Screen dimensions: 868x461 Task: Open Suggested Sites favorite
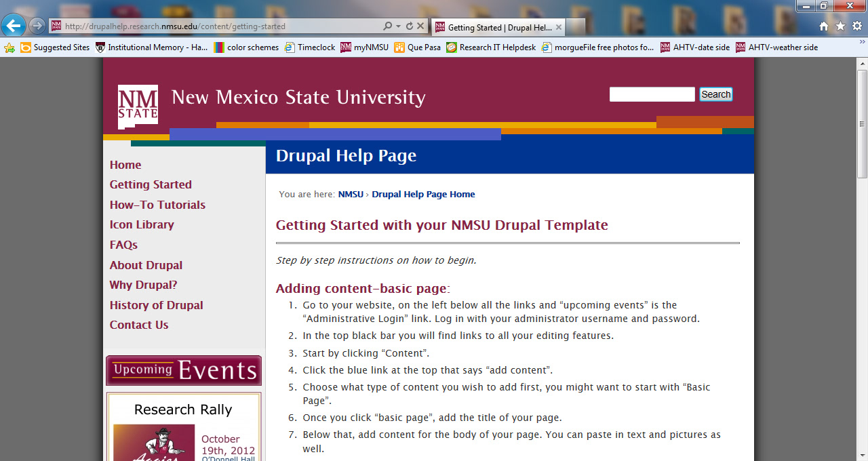pos(55,47)
